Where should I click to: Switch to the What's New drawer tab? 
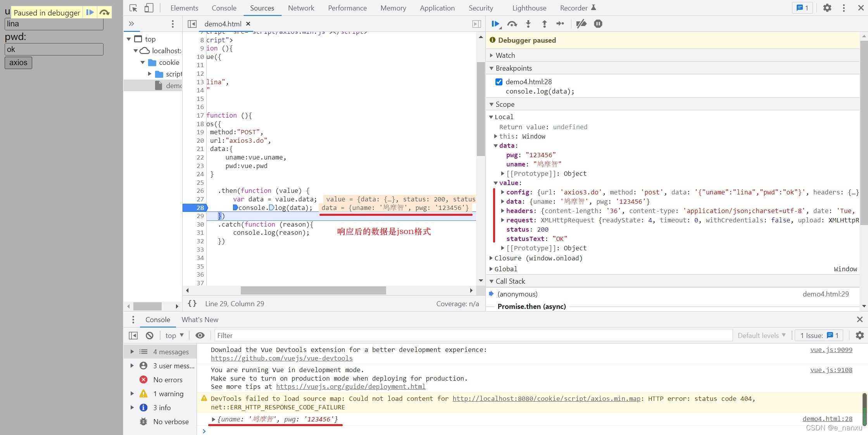click(200, 320)
